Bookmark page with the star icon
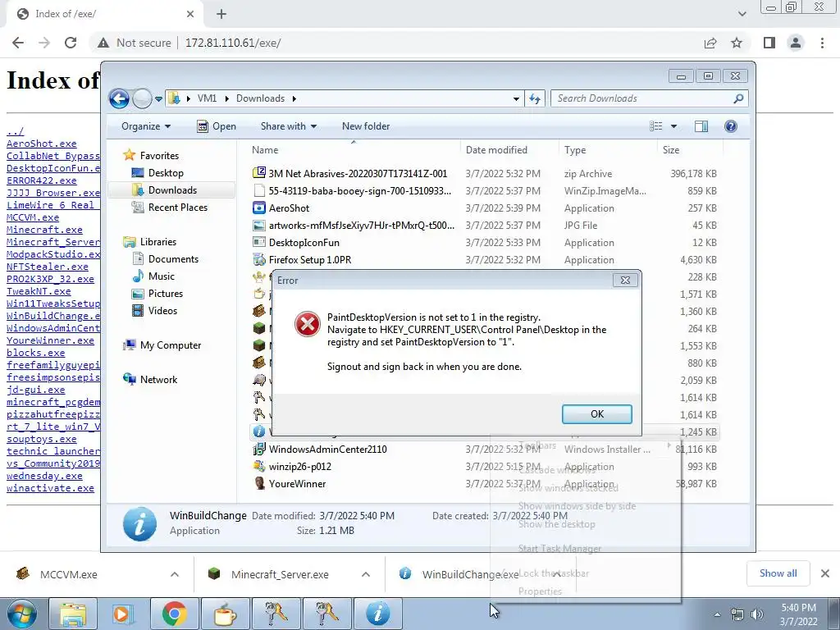Image resolution: width=840 pixels, height=630 pixels. (737, 43)
